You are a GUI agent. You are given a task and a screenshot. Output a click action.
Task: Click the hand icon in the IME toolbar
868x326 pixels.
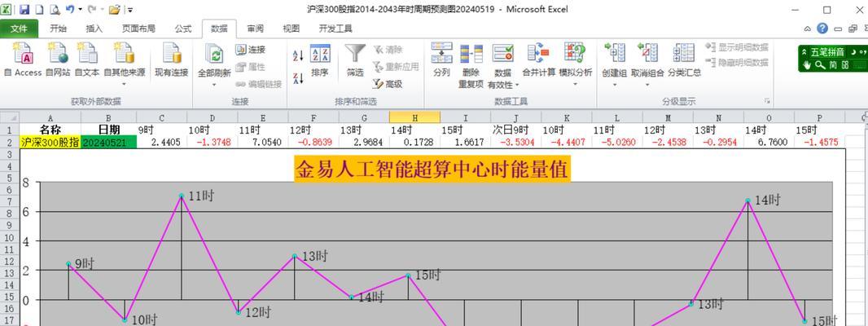click(807, 65)
